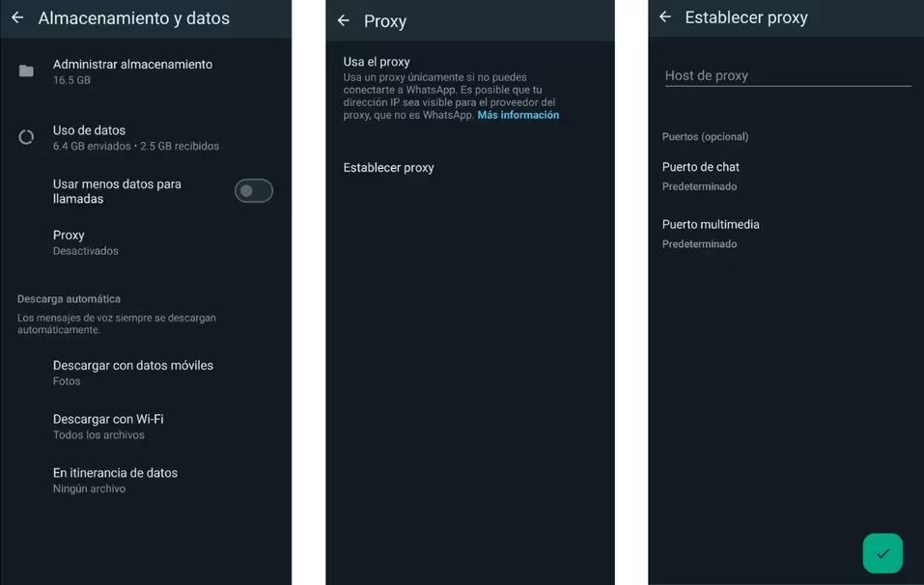924x585 pixels.
Task: Open Descargar con Wi-Fi options
Action: tap(108, 427)
